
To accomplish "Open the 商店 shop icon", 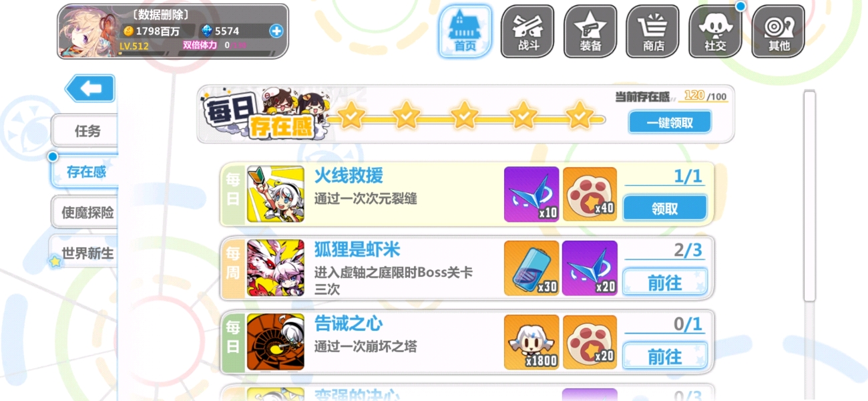I will tap(653, 31).
